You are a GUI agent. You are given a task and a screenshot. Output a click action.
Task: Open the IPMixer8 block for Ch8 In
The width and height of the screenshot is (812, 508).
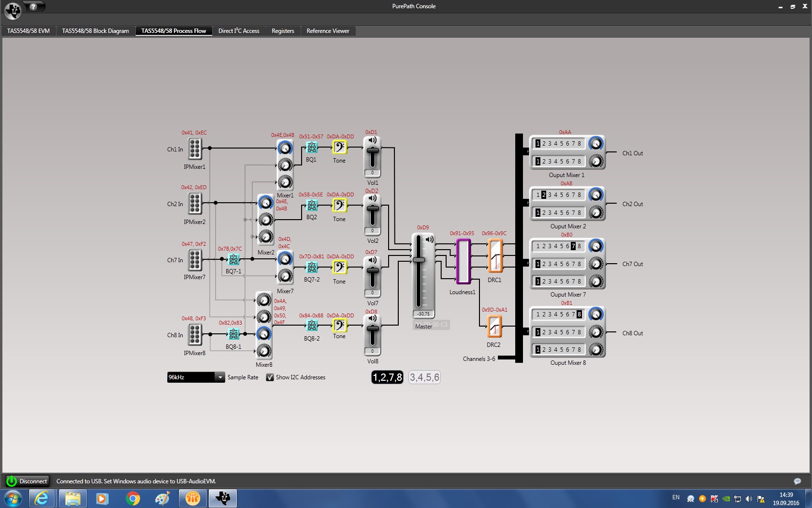[195, 334]
